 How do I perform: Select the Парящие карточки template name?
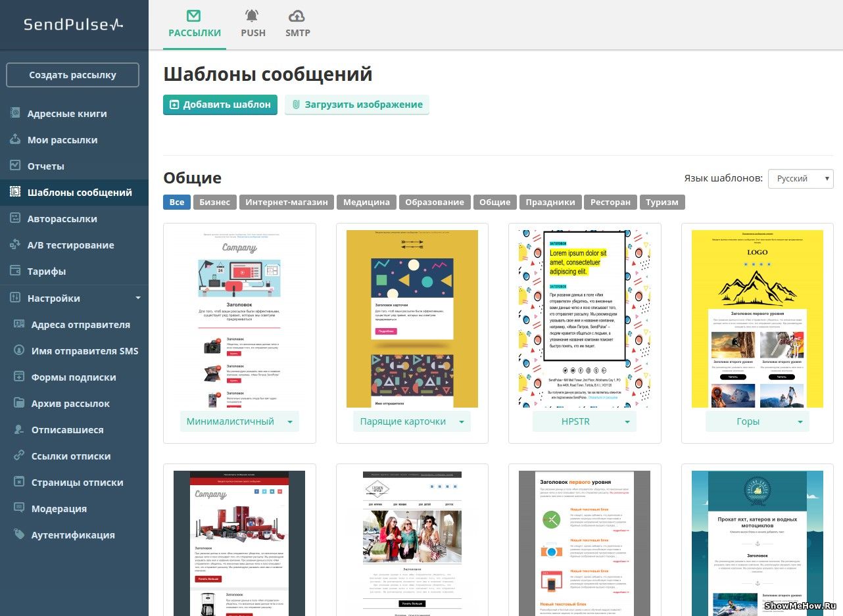pos(403,422)
